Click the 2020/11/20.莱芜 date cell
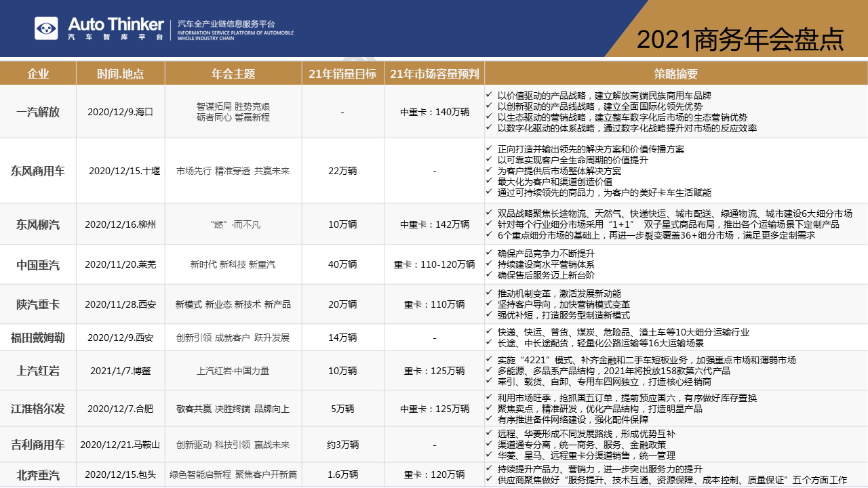868x488 pixels. pyautogui.click(x=121, y=264)
